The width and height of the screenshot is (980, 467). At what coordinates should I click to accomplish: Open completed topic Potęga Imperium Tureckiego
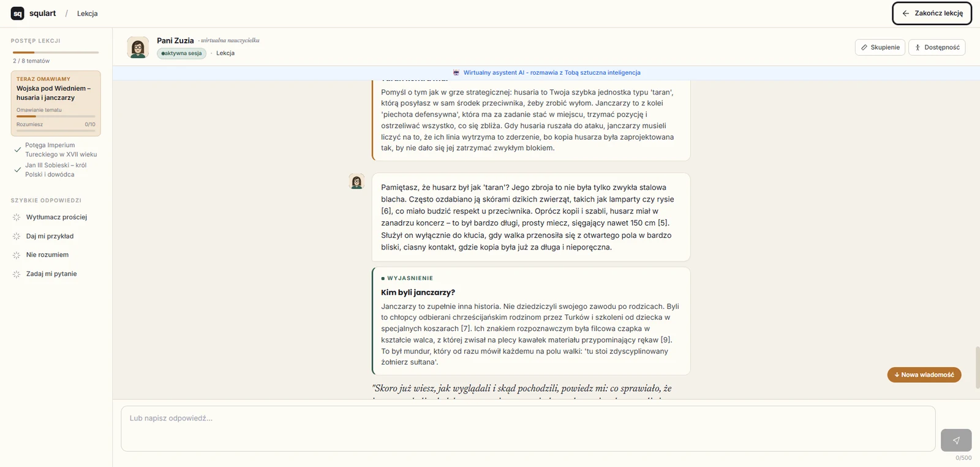click(56, 150)
